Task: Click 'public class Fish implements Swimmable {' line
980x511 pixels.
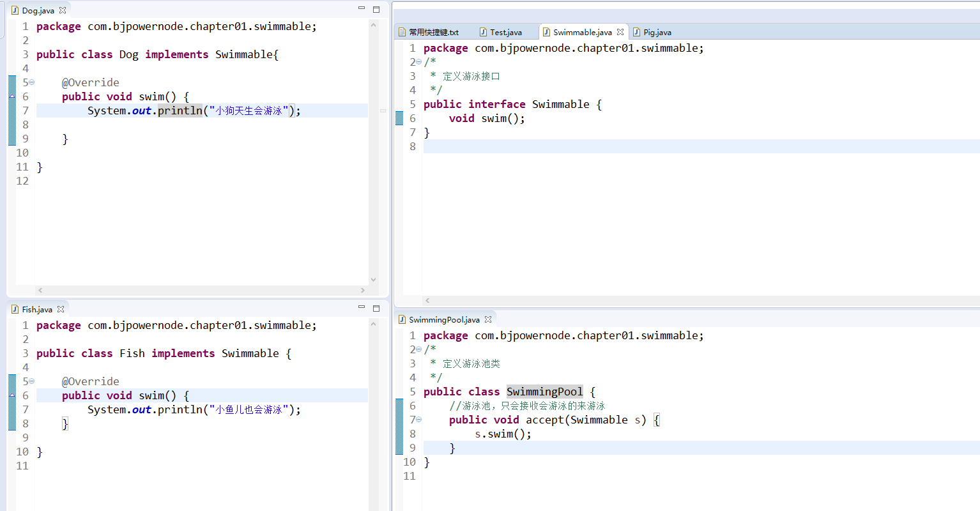Action: 164,353
